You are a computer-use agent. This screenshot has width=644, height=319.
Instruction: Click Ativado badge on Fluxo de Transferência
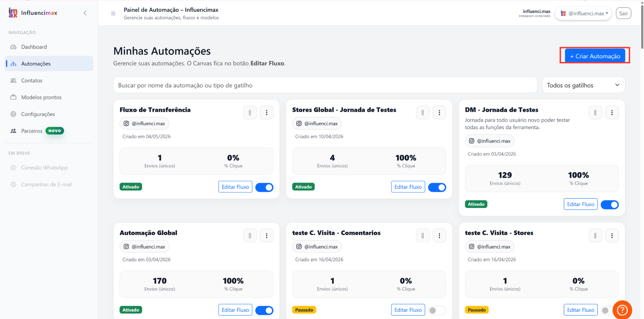click(x=131, y=187)
